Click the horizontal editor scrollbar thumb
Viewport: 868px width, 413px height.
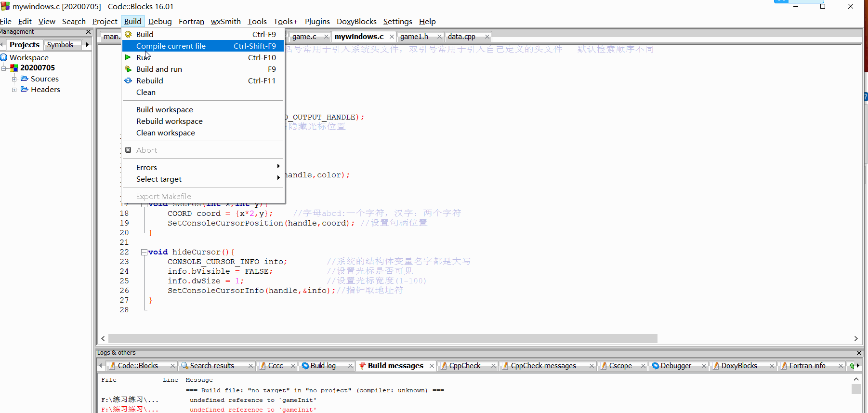pyautogui.click(x=383, y=339)
